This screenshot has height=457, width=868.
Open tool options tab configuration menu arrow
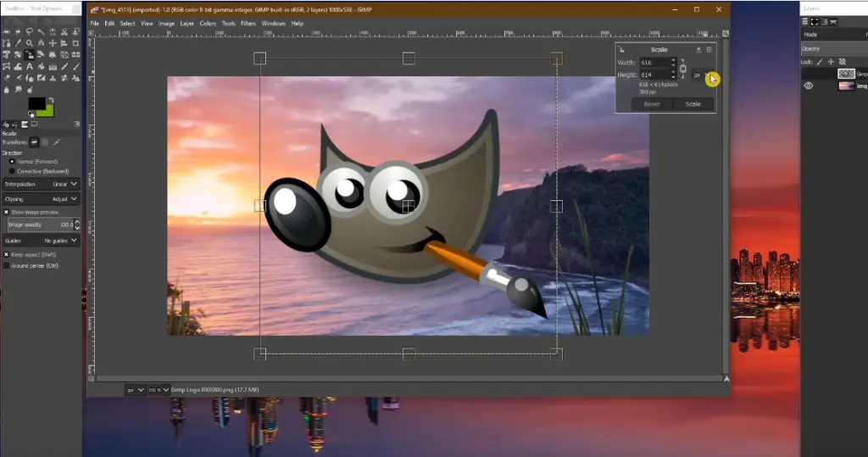tap(77, 124)
